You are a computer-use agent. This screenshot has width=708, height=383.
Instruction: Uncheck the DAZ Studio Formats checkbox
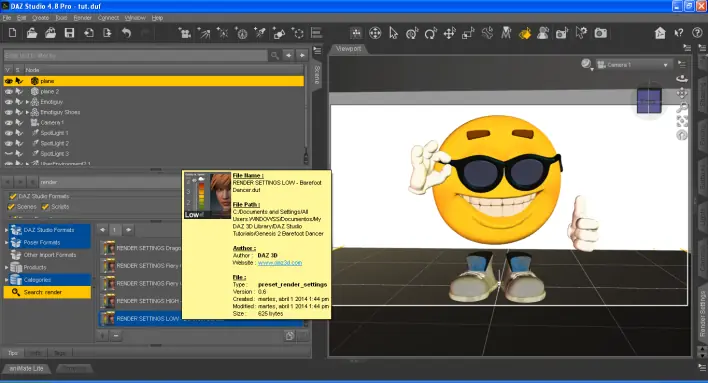tap(13, 196)
